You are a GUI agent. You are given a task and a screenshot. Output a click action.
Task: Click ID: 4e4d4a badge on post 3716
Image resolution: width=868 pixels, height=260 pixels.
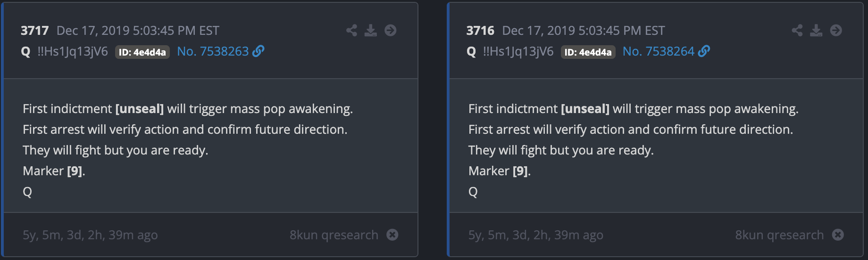tap(588, 52)
